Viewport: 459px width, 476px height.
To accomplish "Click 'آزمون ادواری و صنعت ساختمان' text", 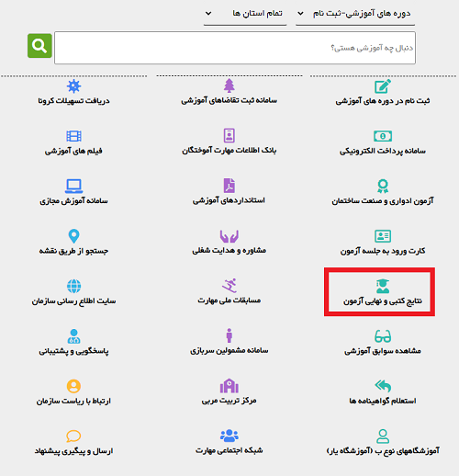I will point(383,200).
